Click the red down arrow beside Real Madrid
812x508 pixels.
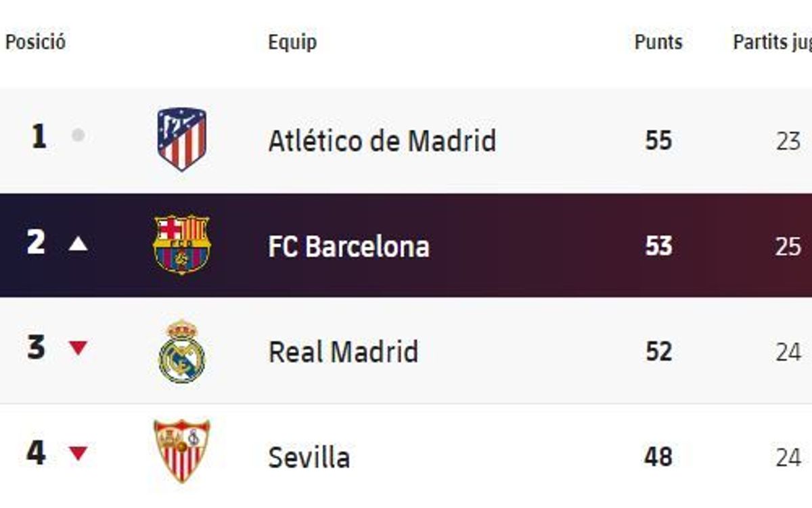[78, 349]
